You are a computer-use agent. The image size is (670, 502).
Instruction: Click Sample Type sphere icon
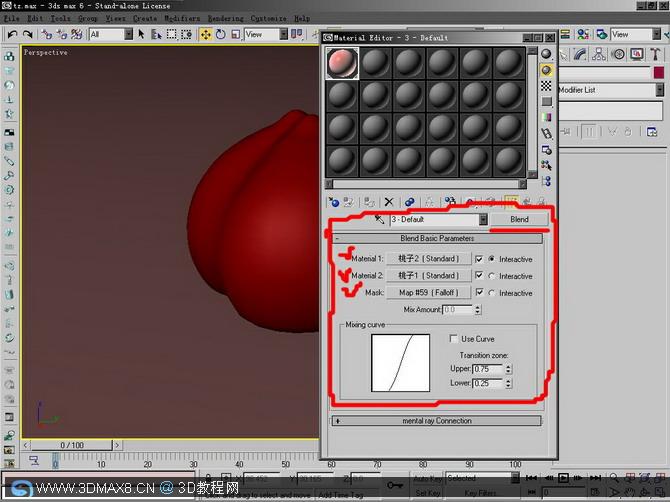547,54
